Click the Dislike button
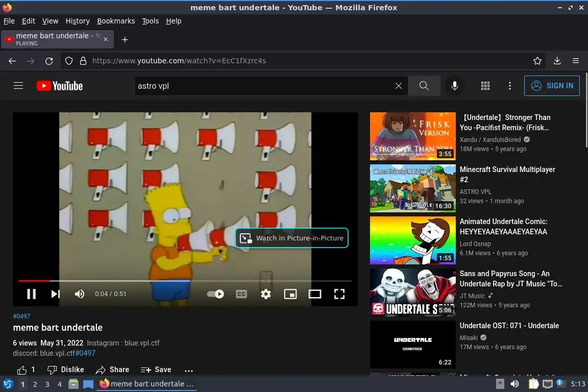The height and width of the screenshot is (392, 588). 66,370
